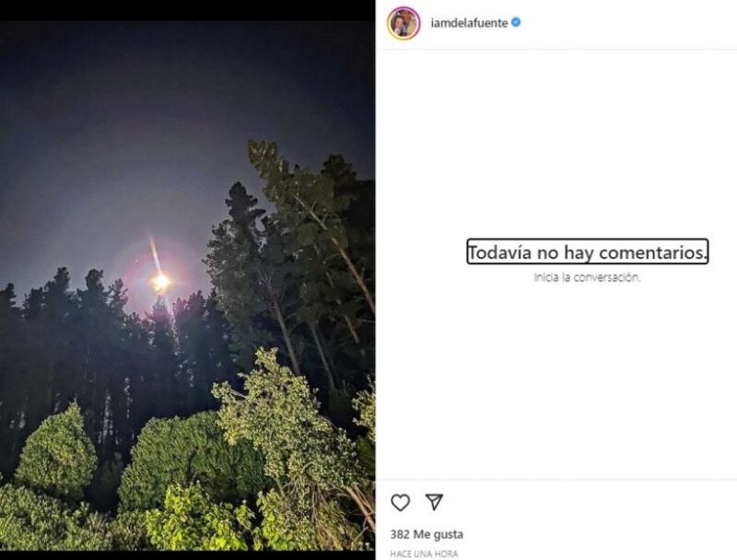Select the Todavía no hay comentarios heading
737x560 pixels.
pyautogui.click(x=587, y=251)
